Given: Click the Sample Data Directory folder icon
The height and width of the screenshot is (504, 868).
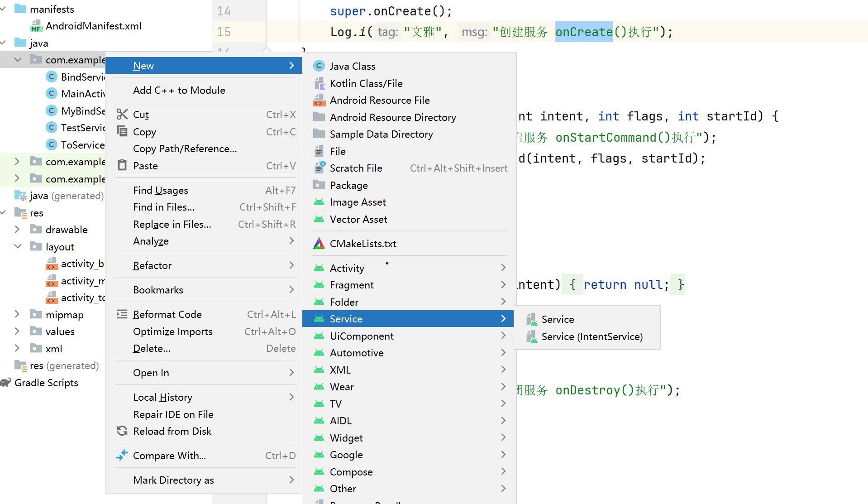Looking at the screenshot, I should point(319,134).
